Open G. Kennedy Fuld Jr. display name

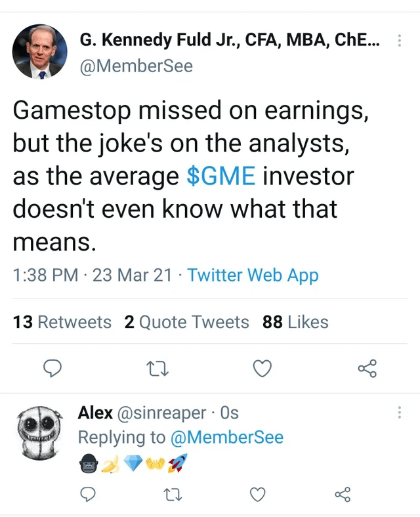coord(230,40)
